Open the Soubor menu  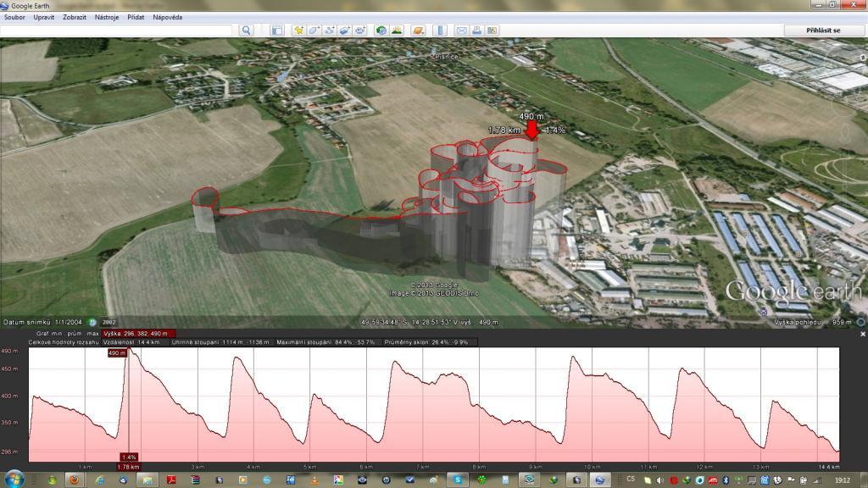(14, 17)
